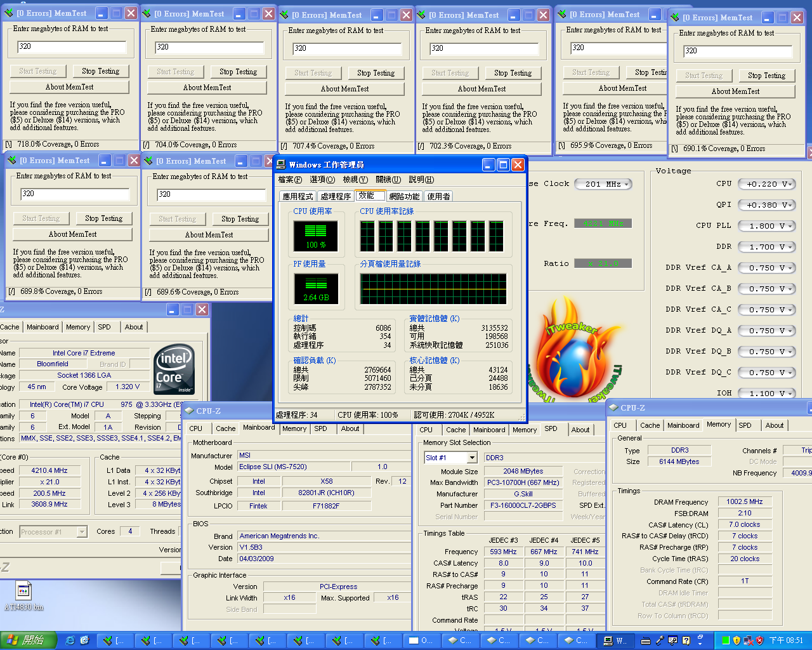Click the F3-16000CL7-2GBPS part number value
The width and height of the screenshot is (812, 650).
[x=523, y=505]
